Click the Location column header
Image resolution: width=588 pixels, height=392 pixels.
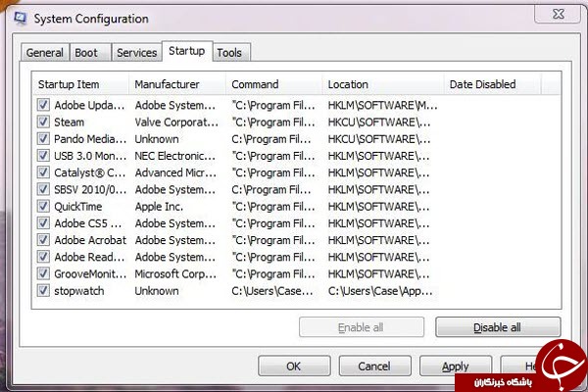pos(383,84)
